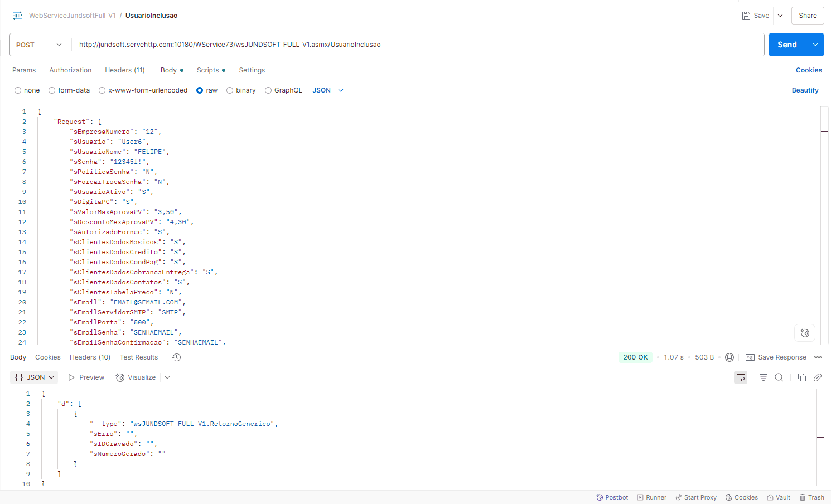Open Postbot from the status bar
831x504 pixels.
[x=612, y=497]
